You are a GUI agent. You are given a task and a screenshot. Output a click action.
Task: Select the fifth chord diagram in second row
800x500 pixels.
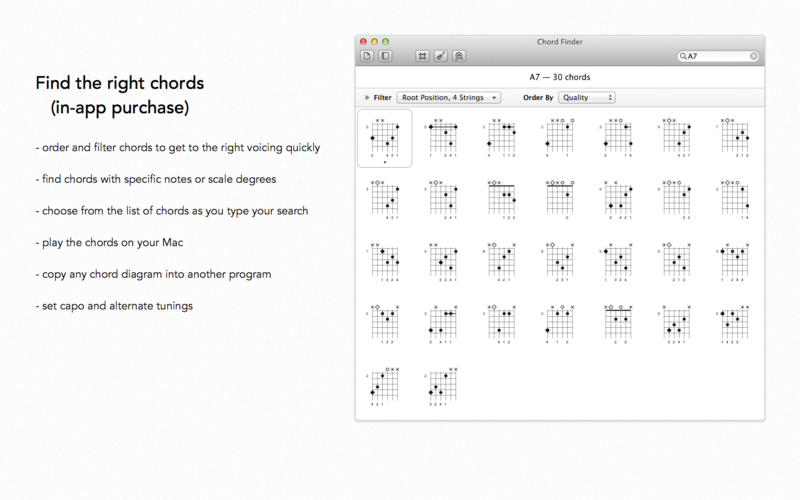[618, 200]
